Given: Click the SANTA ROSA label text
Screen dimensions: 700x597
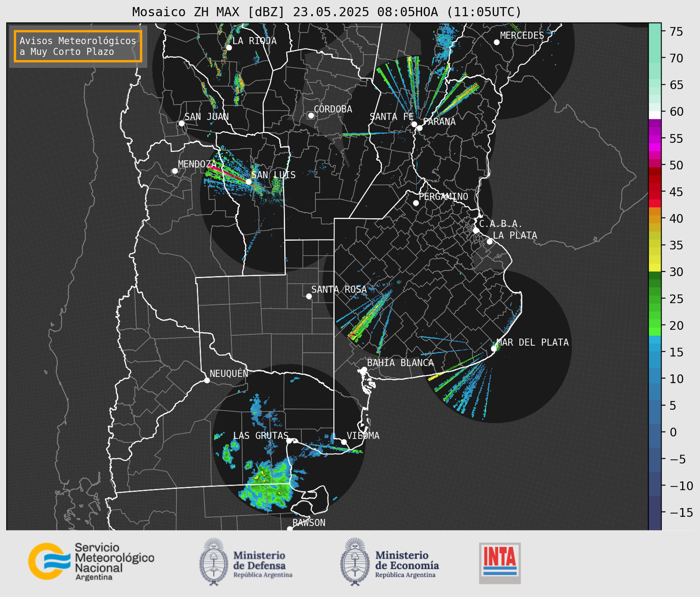Looking at the screenshot, I should point(339,289).
